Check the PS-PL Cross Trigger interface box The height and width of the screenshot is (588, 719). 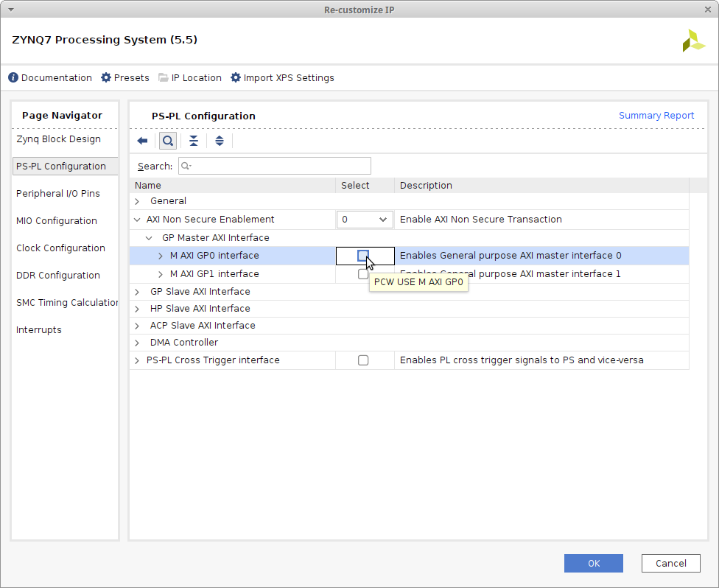[x=363, y=360]
